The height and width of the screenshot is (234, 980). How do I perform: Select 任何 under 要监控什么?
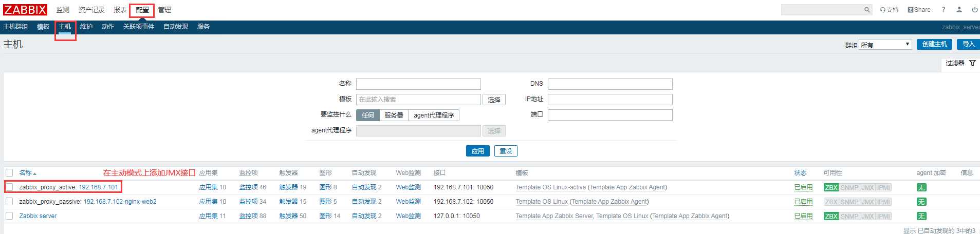click(x=368, y=115)
